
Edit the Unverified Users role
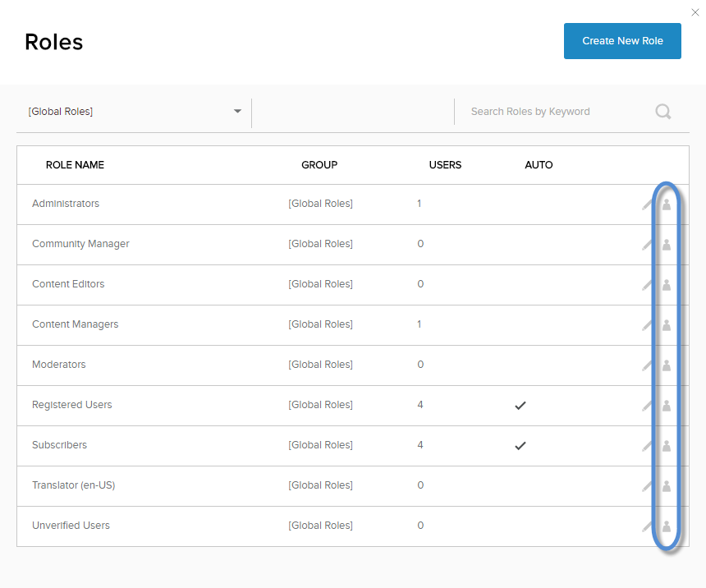click(x=648, y=526)
